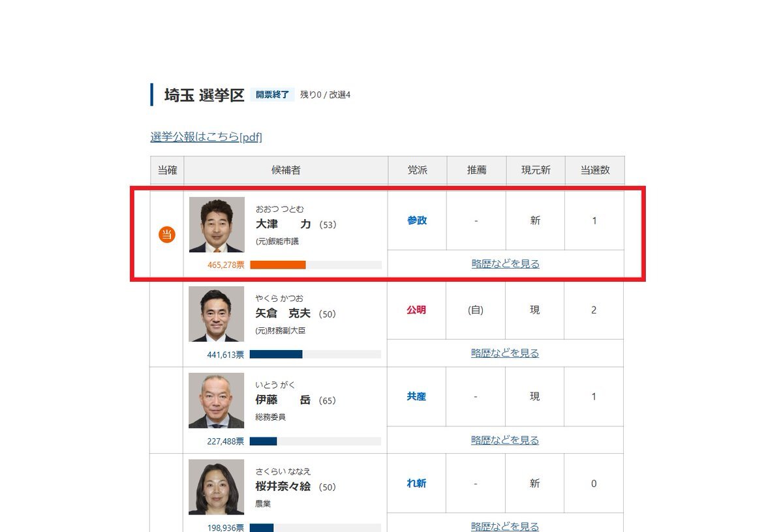Click the 推薦 column header

pos(476,170)
